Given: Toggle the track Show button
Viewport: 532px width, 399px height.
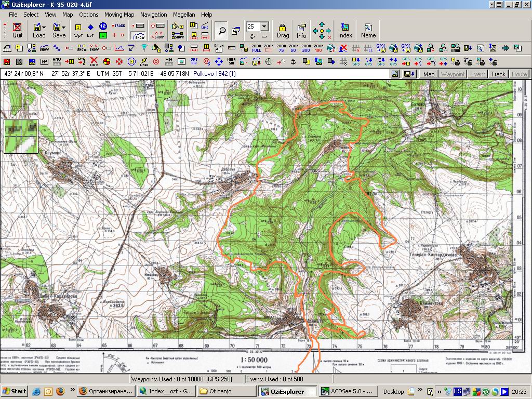Looking at the screenshot, I should pyautogui.click(x=139, y=35).
